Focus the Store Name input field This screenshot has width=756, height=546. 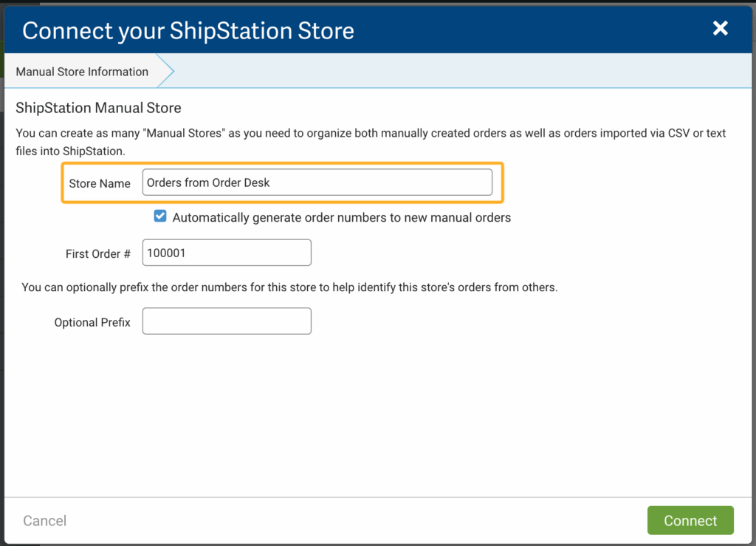[x=317, y=182]
